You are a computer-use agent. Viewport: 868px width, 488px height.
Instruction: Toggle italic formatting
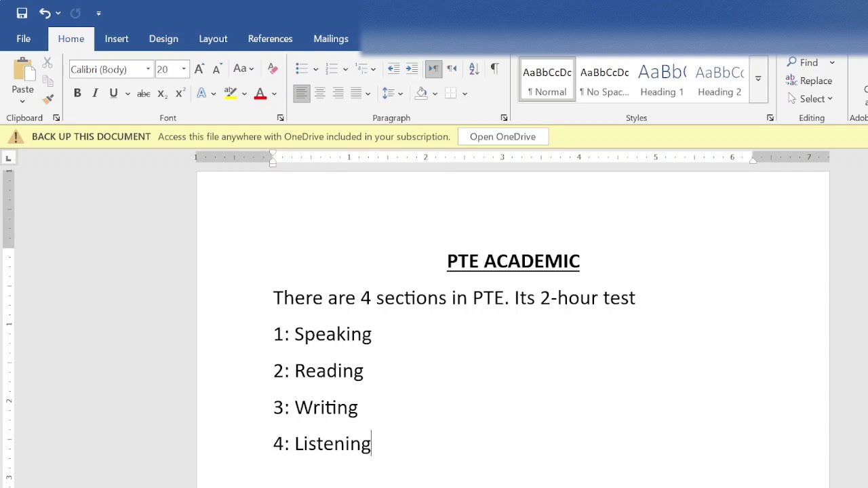tap(95, 94)
